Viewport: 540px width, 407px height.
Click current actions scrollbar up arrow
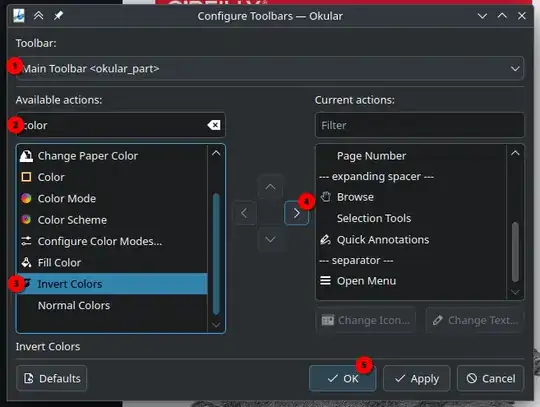click(515, 153)
